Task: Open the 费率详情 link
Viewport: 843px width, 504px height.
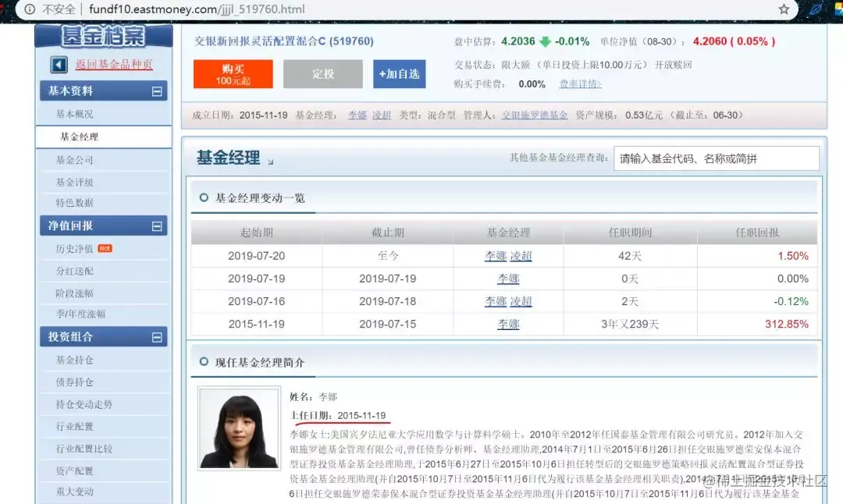Action: click(x=580, y=83)
